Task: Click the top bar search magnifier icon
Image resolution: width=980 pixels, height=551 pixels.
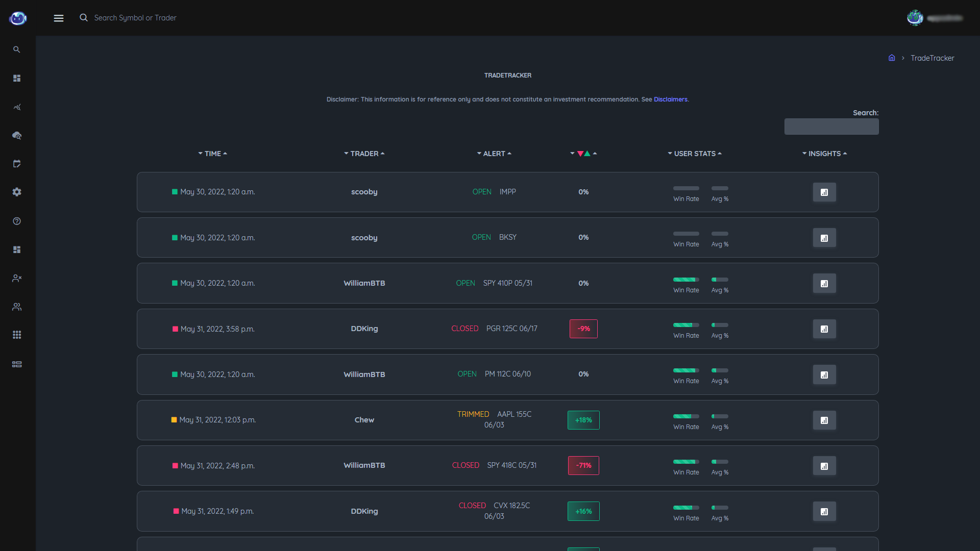Action: 84,18
